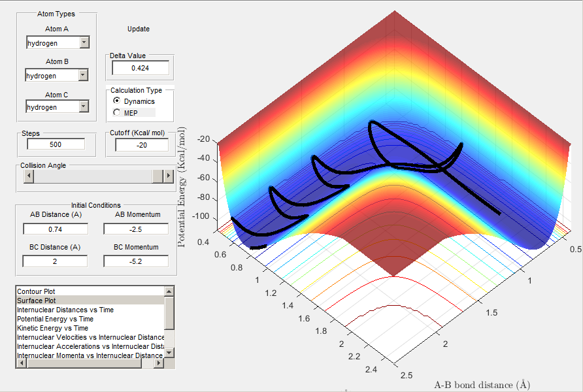Image resolution: width=583 pixels, height=392 pixels.
Task: Click the BC Momentum input field
Action: (x=136, y=261)
